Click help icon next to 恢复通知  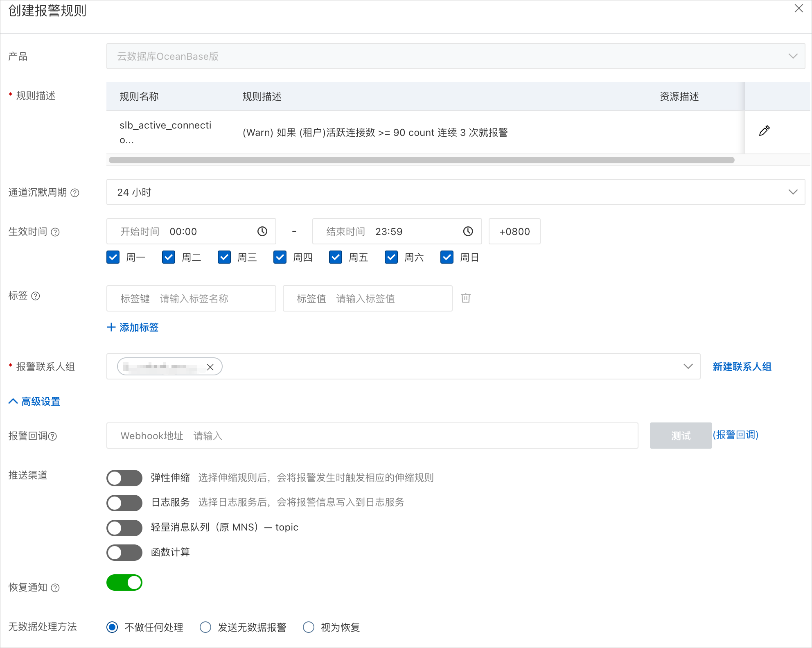[x=55, y=588]
